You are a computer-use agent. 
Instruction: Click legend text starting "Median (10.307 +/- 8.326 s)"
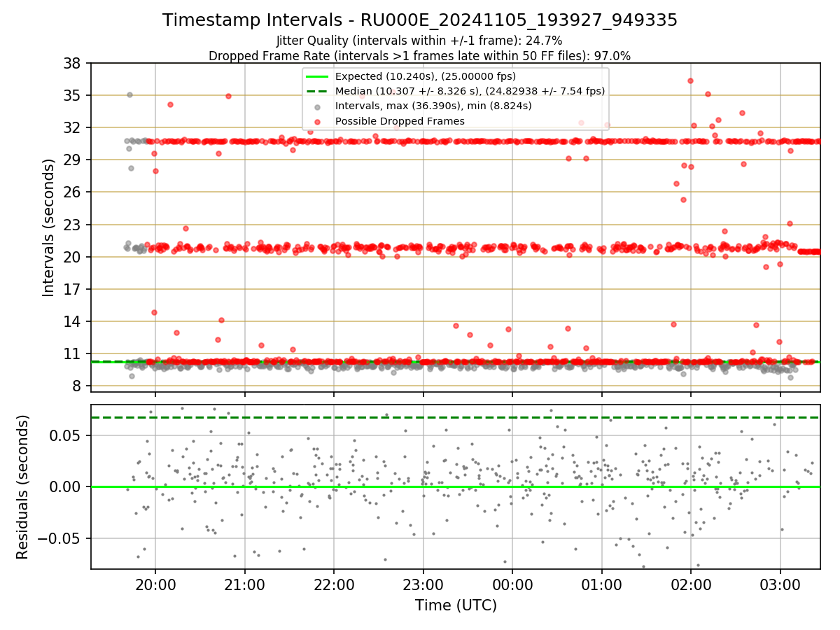(470, 91)
